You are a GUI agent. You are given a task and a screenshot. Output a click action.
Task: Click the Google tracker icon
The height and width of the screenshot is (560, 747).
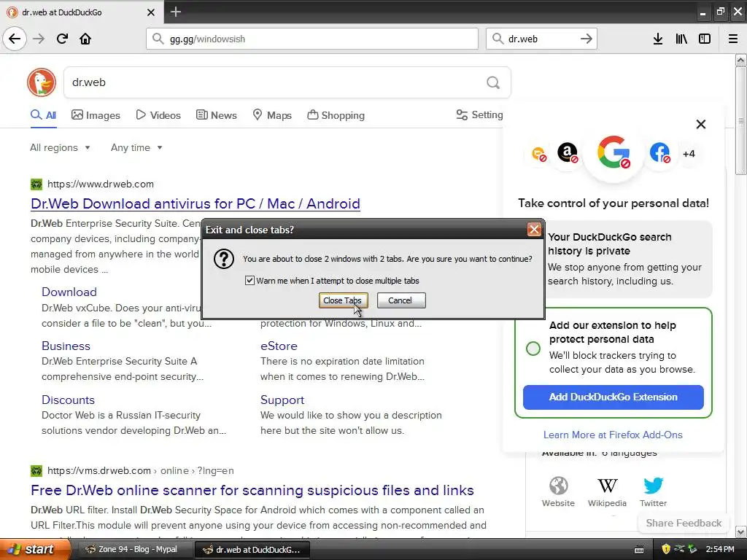tap(614, 153)
